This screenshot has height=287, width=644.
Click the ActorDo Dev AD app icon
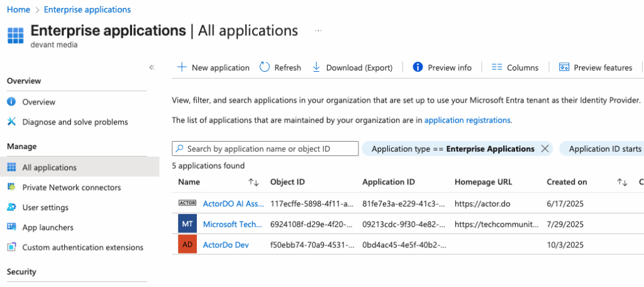click(187, 244)
